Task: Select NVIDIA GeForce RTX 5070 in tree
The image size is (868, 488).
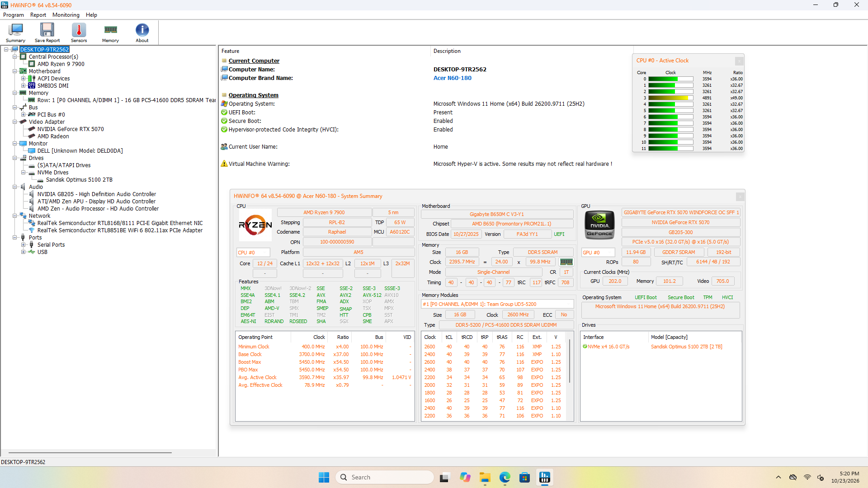Action: pos(71,129)
